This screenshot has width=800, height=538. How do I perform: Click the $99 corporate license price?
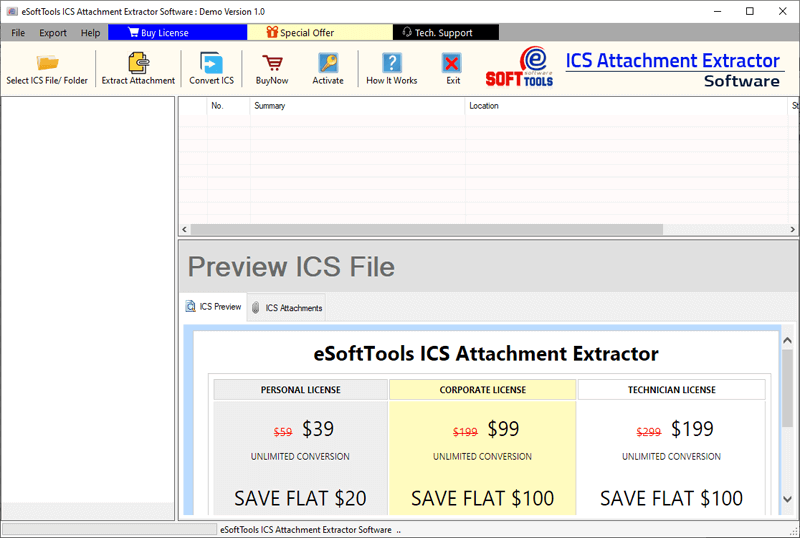(x=503, y=429)
